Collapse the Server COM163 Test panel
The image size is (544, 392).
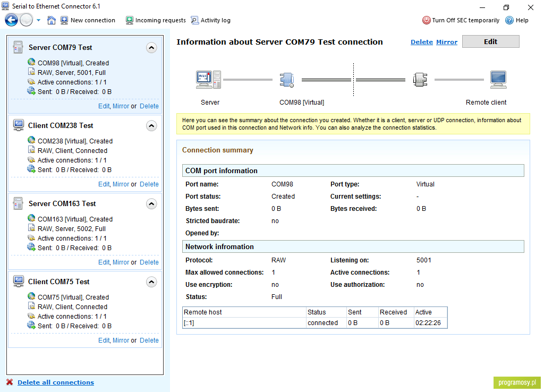[151, 203]
